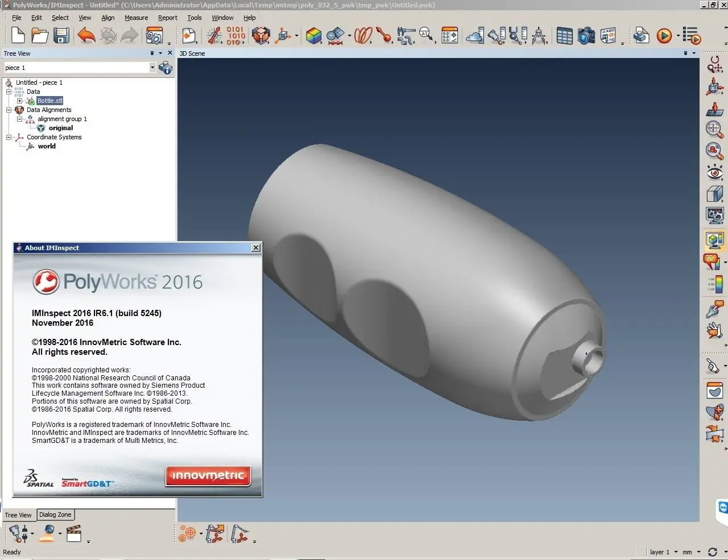
Task: Click the clapperboard icon in bottom toolbar
Action: point(74,534)
